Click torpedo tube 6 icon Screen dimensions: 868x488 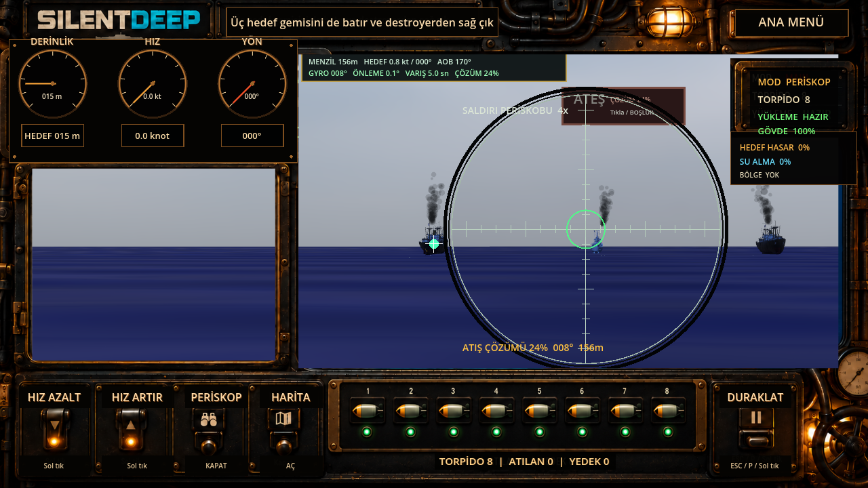(x=582, y=411)
